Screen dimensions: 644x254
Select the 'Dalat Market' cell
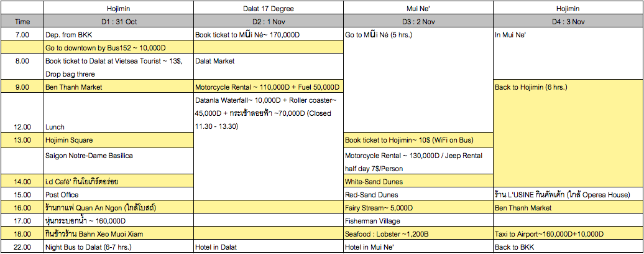pos(268,67)
